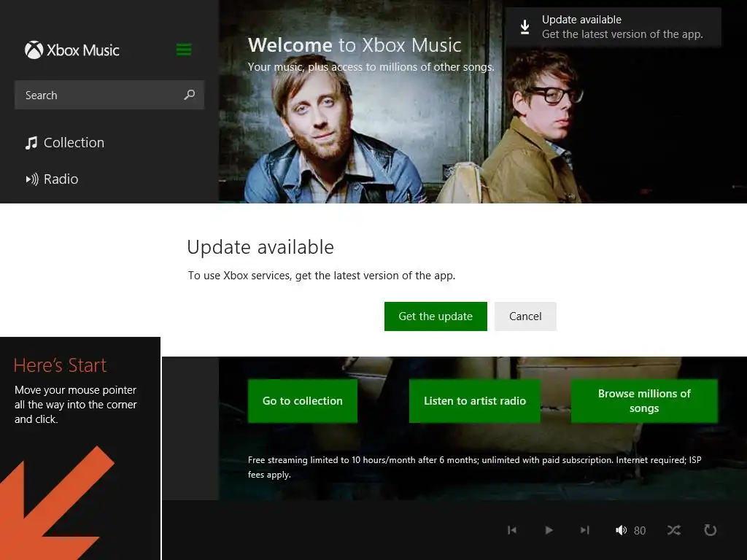Click Browse millions of songs

(x=644, y=401)
